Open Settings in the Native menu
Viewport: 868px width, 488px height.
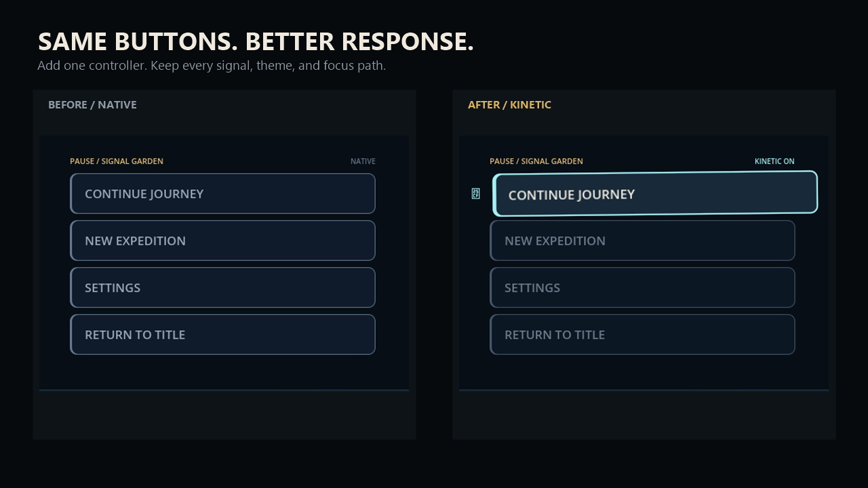(x=222, y=287)
